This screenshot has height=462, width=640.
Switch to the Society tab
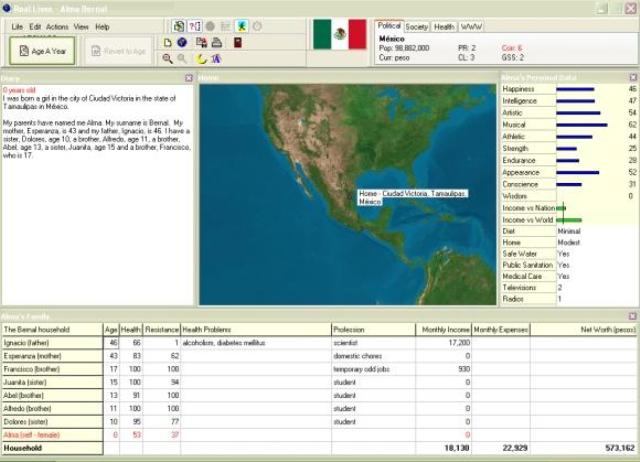pos(417,25)
